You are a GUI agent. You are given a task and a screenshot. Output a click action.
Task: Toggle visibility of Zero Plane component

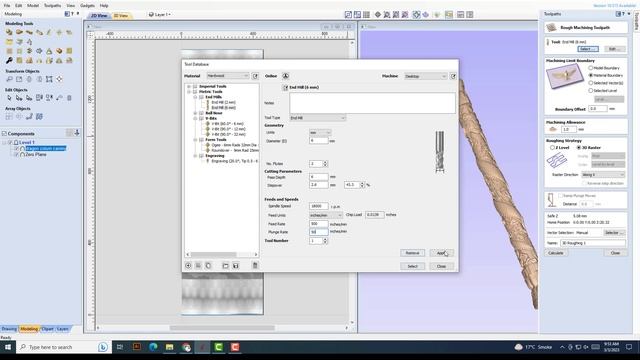click(17, 155)
